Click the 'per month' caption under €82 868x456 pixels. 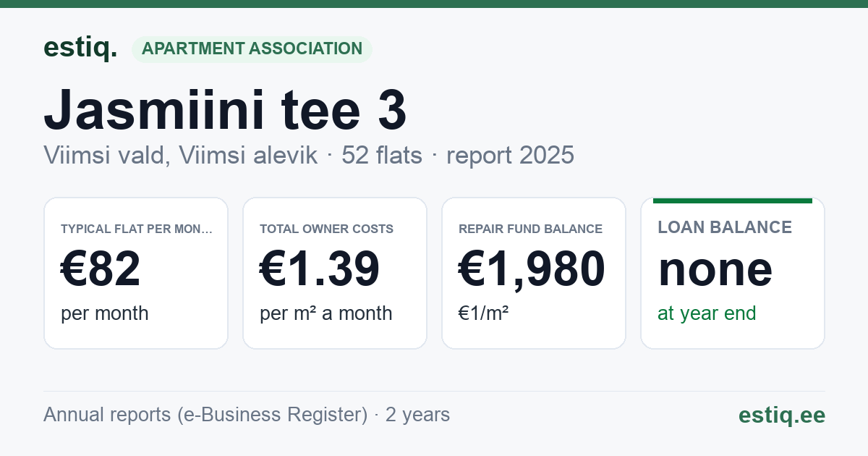coord(105,313)
